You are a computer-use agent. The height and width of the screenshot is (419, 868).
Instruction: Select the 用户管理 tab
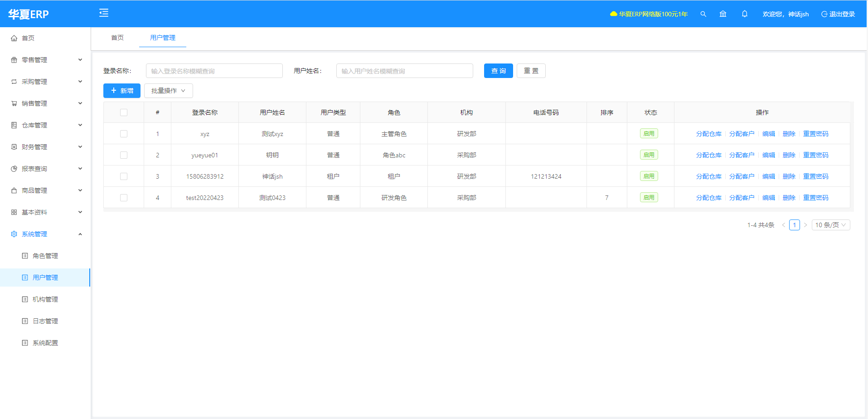click(x=163, y=38)
